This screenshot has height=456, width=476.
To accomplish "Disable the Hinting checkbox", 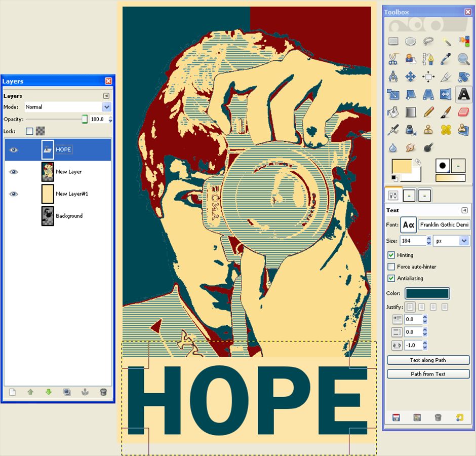I will coord(391,255).
